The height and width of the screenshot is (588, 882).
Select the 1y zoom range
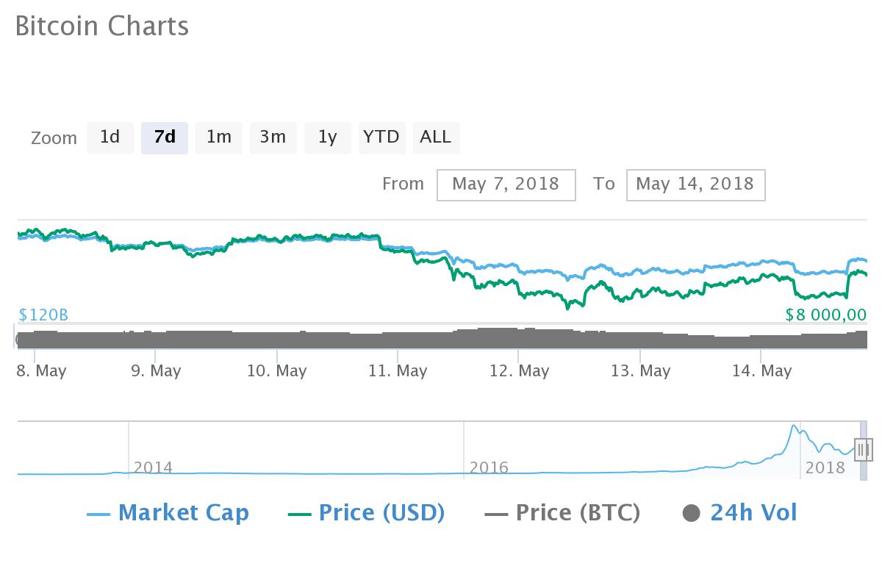tap(327, 137)
